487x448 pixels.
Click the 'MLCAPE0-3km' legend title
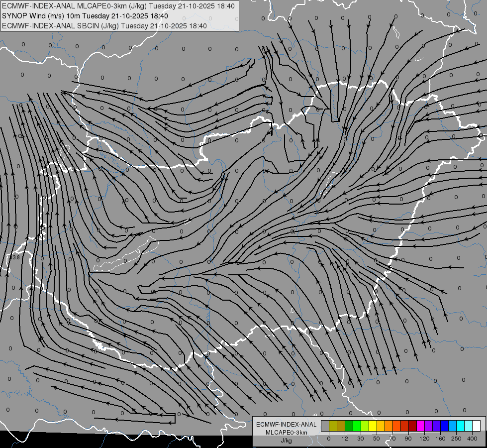(287, 433)
